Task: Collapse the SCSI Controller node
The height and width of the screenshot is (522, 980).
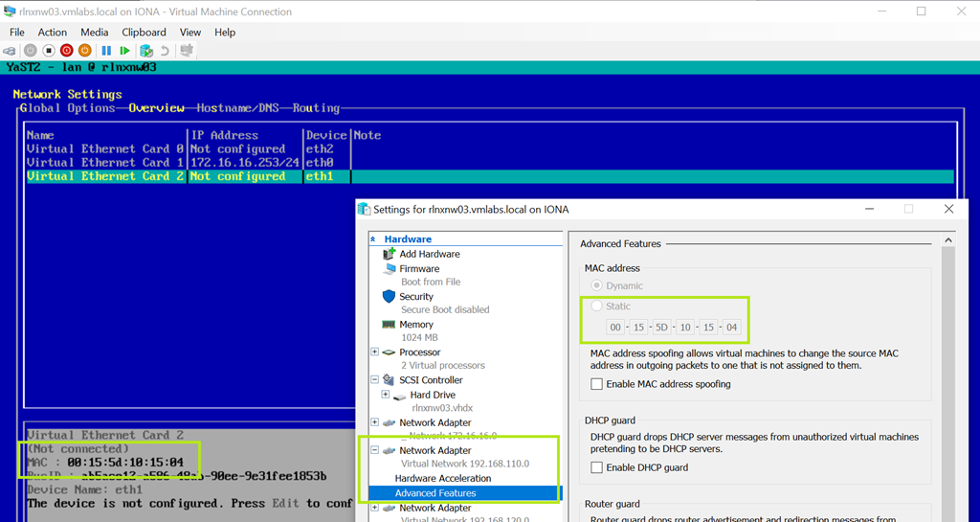Action: click(x=375, y=380)
